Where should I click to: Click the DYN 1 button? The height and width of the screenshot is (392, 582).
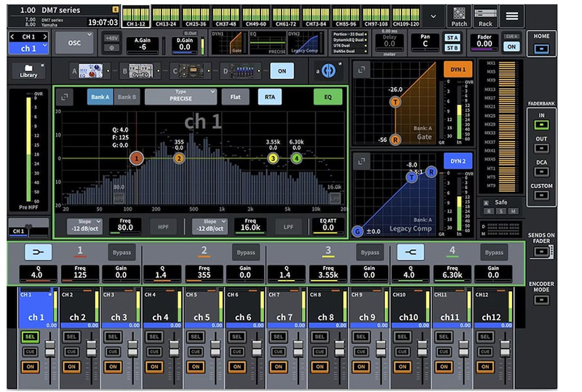[458, 69]
